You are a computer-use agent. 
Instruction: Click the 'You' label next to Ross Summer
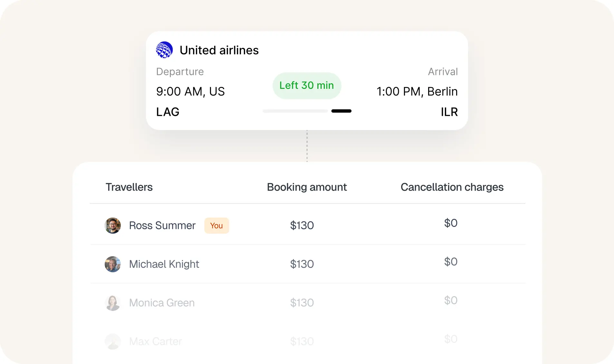(216, 225)
